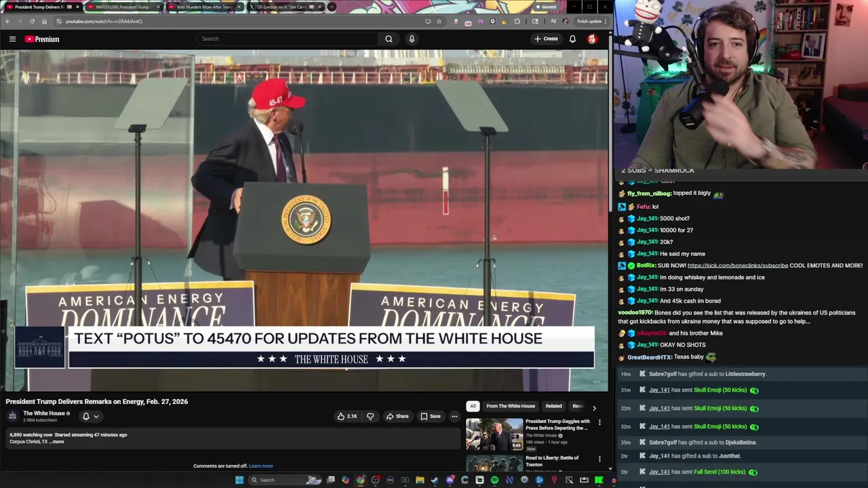Open Discord from the taskbar
Viewport: 868px width, 488px height.
pos(450,480)
